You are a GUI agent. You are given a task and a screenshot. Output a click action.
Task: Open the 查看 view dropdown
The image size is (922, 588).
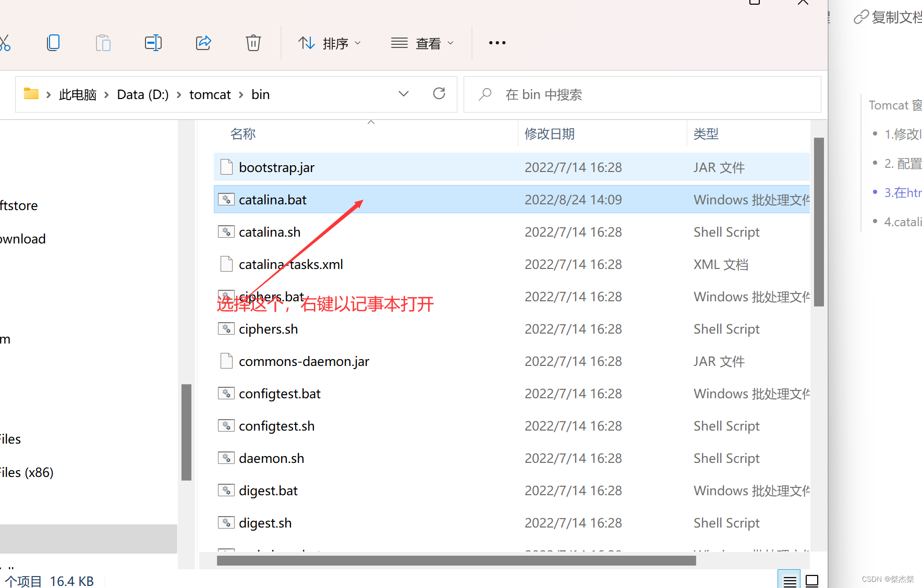point(422,43)
